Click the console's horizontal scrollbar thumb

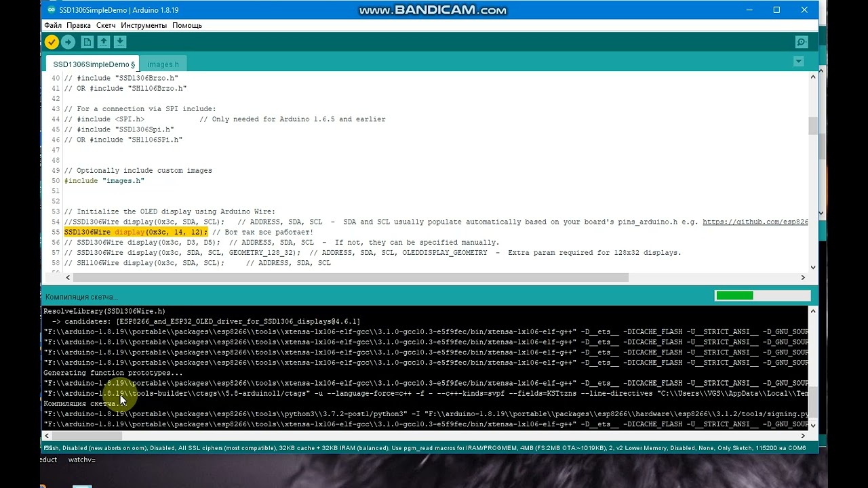pyautogui.click(x=87, y=436)
